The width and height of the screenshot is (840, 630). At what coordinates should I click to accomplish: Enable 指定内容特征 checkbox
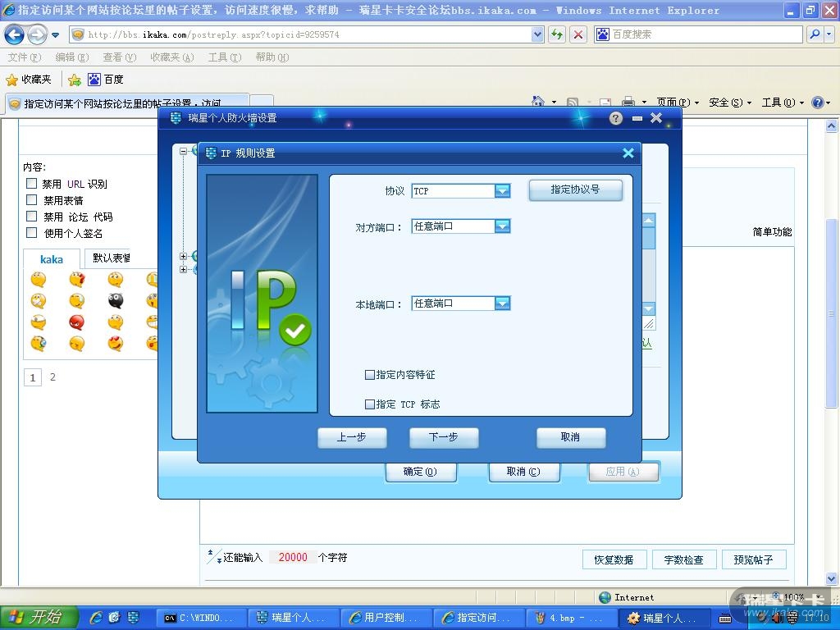(x=370, y=374)
